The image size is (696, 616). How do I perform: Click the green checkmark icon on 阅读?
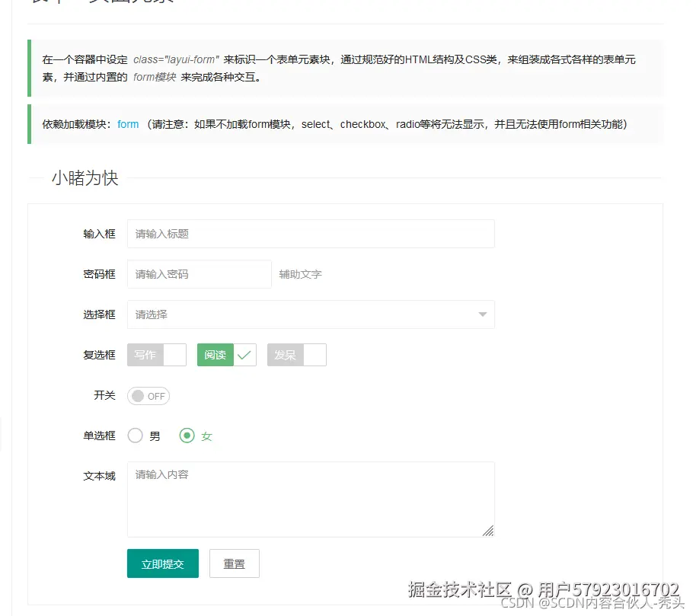tap(244, 355)
